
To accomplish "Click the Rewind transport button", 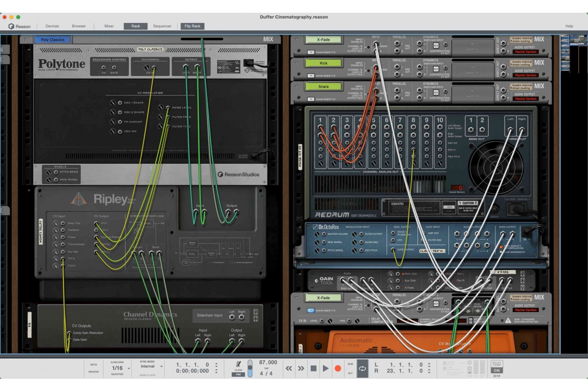I will click(x=289, y=368).
